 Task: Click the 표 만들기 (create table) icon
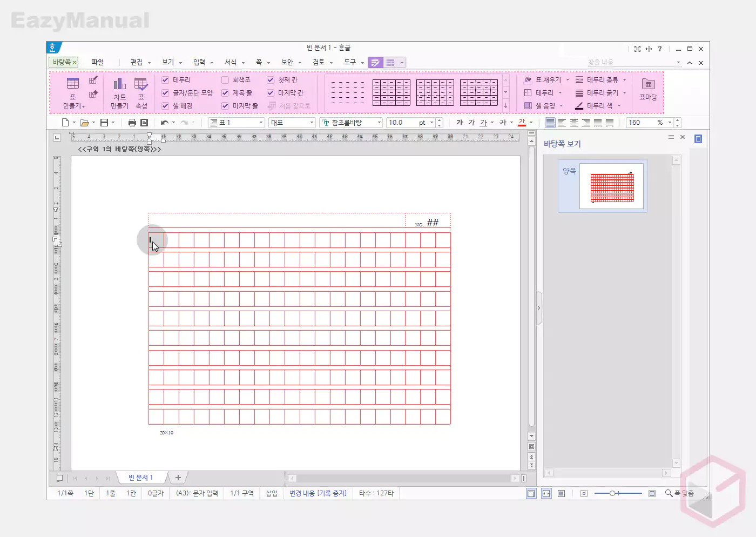coord(73,84)
